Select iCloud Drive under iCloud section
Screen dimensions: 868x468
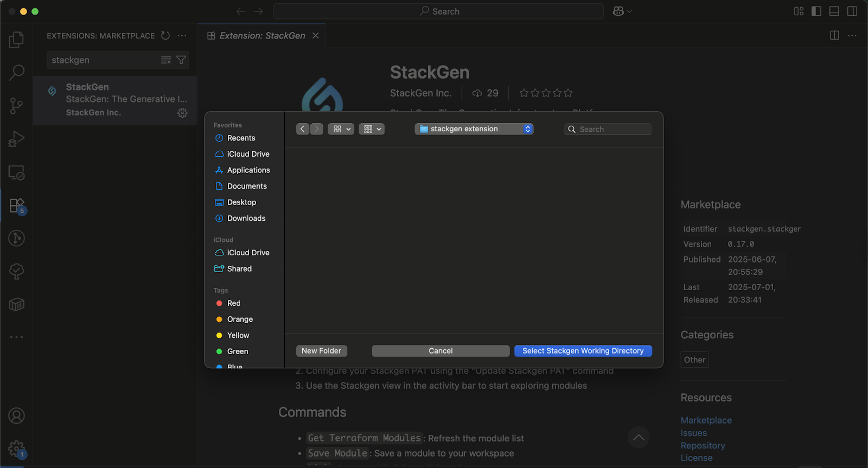(242, 253)
